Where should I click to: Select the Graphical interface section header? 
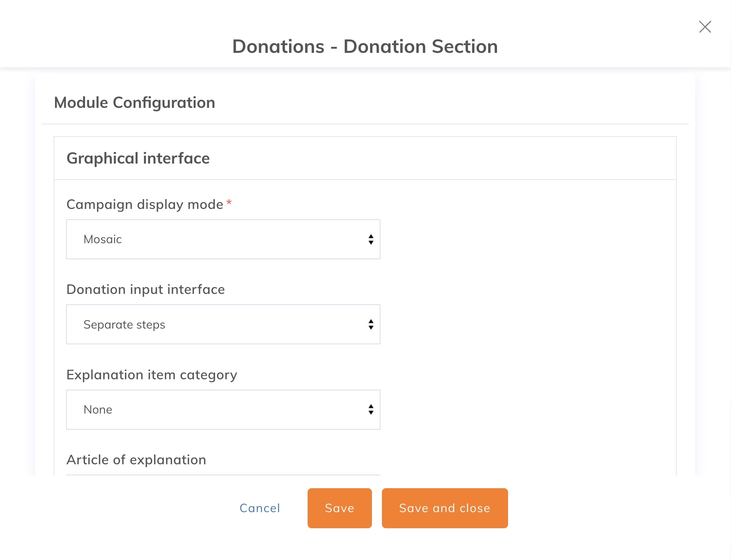tap(138, 158)
